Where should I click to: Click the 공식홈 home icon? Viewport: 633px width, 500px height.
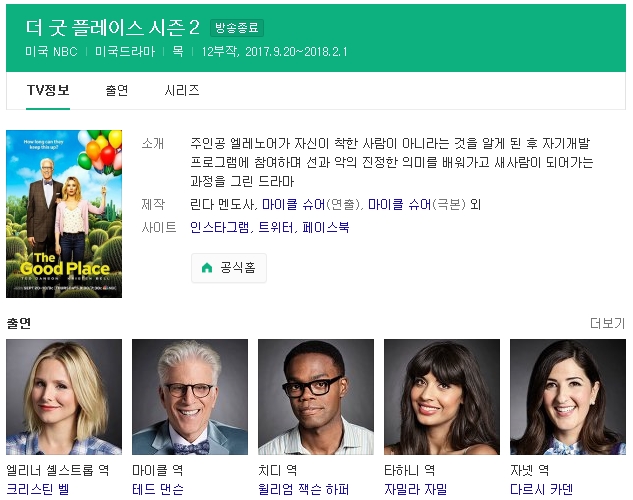(x=207, y=268)
